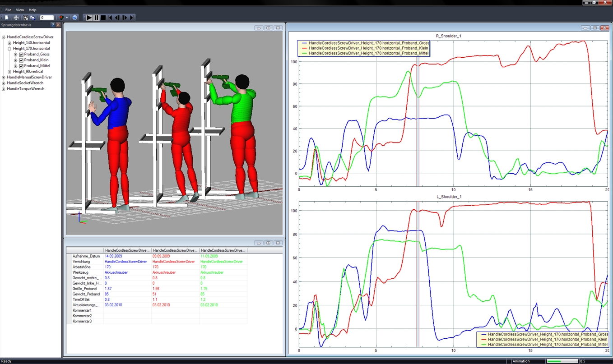The image size is (613, 364).
Task: Click the 8.5 value in status bar
Action: pos(583,361)
